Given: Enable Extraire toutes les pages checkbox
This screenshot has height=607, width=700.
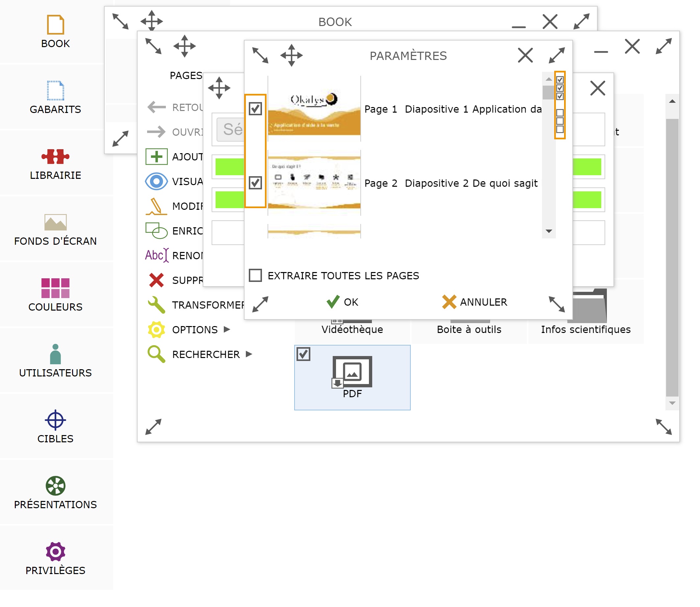Looking at the screenshot, I should coord(256,276).
